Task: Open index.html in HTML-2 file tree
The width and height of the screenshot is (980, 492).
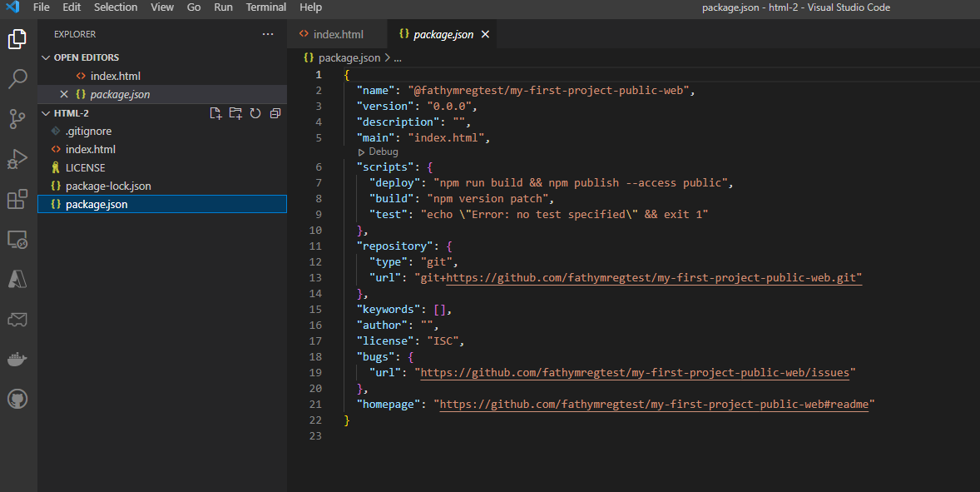Action: tap(162, 149)
